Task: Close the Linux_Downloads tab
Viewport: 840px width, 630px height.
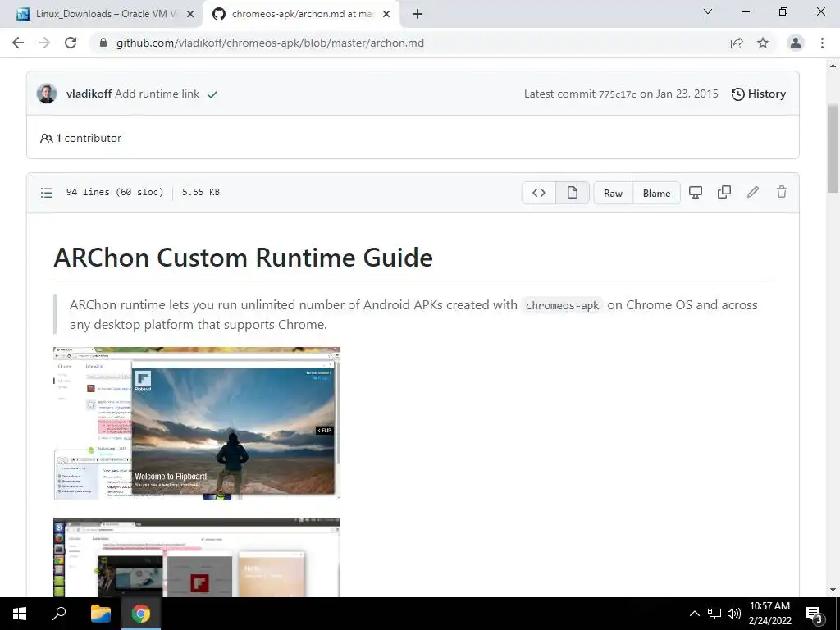Action: (x=190, y=14)
